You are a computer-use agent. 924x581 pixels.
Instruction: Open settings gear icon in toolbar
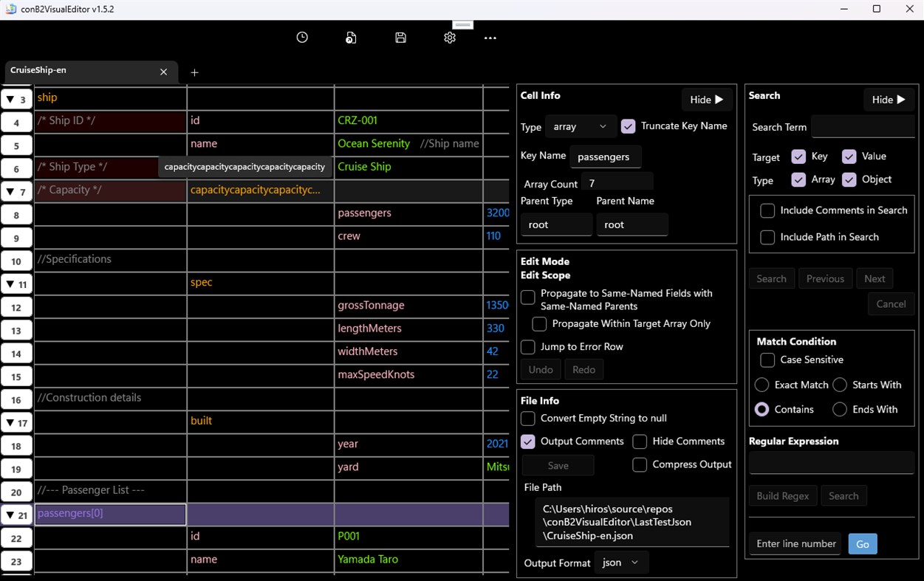click(450, 38)
